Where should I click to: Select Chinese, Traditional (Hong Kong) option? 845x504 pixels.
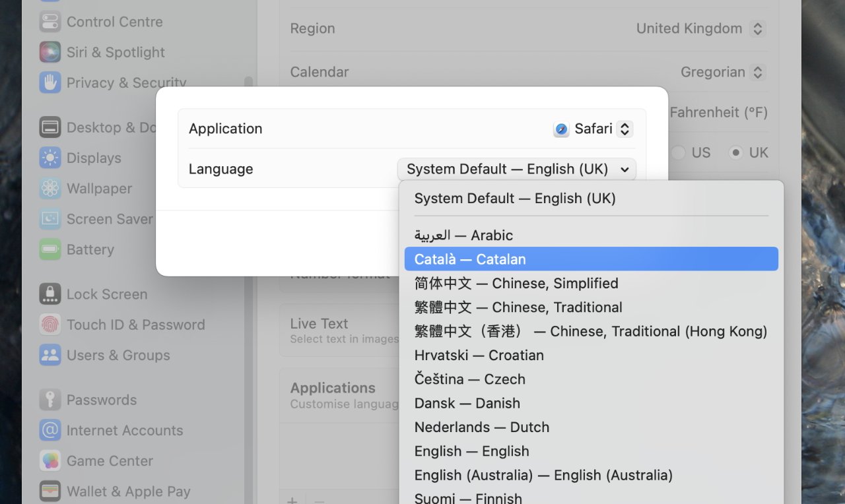591,331
